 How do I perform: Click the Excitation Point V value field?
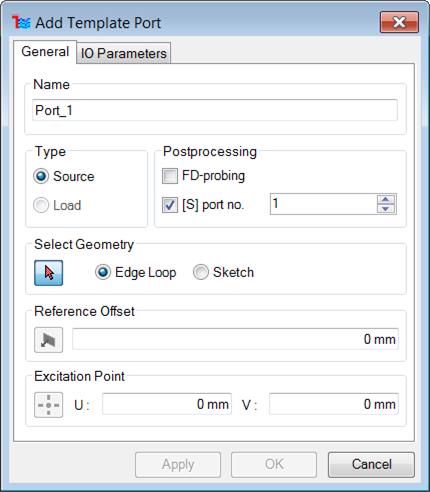coord(334,404)
